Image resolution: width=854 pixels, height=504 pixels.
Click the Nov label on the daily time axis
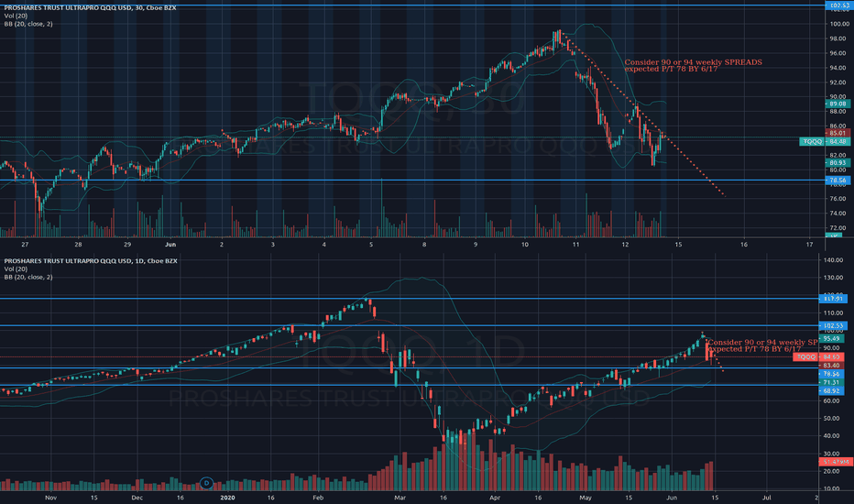pyautogui.click(x=50, y=498)
